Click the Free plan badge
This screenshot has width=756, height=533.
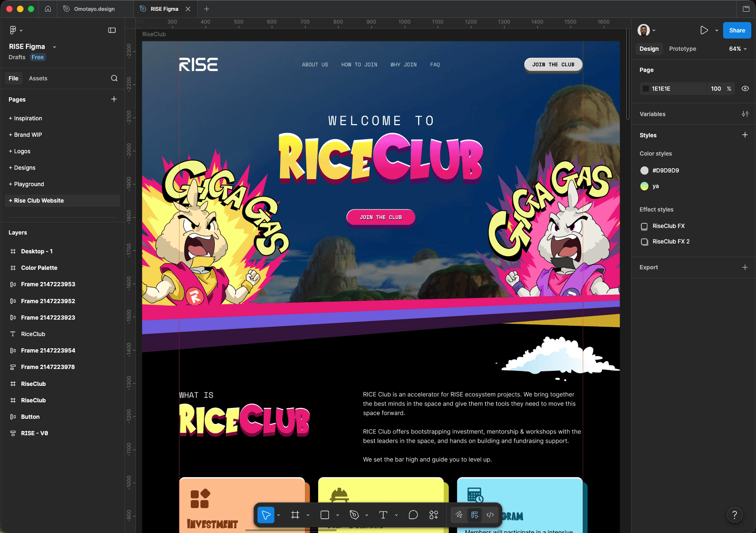coord(38,57)
